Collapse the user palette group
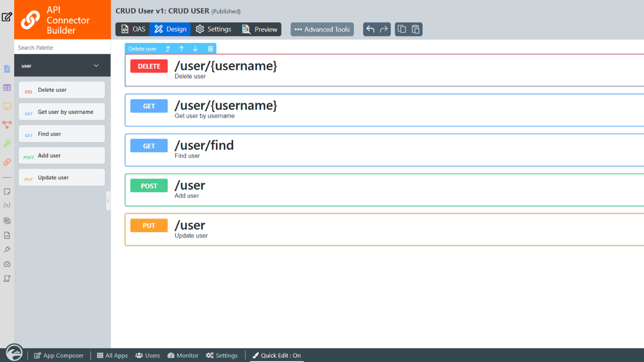 click(x=96, y=66)
